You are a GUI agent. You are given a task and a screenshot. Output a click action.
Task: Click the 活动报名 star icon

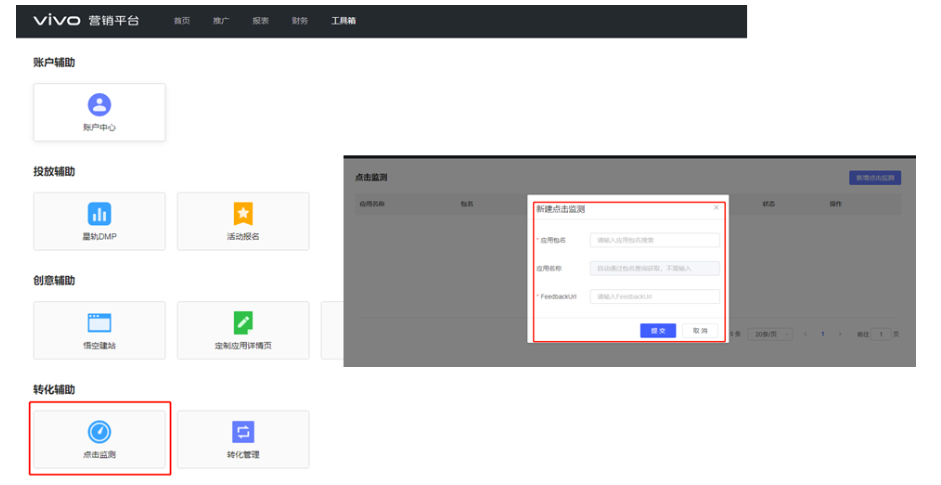tap(243, 213)
